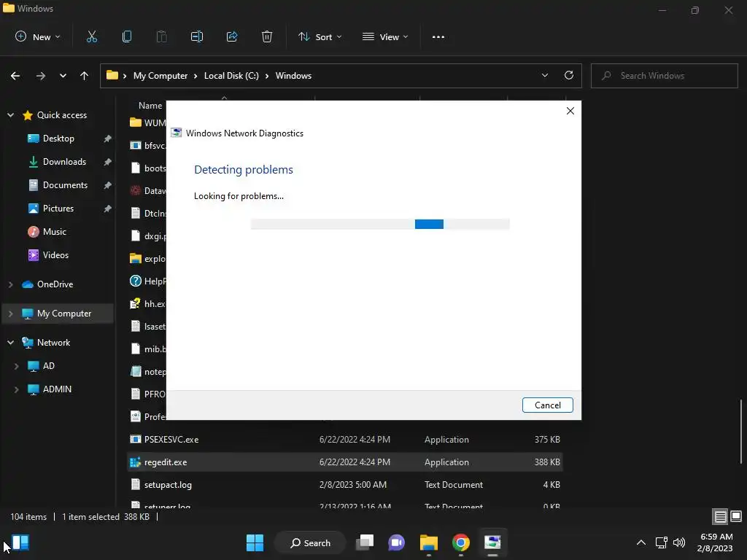Click Local Disk (C:) breadcrumb
The image size is (747, 560).
point(231,76)
